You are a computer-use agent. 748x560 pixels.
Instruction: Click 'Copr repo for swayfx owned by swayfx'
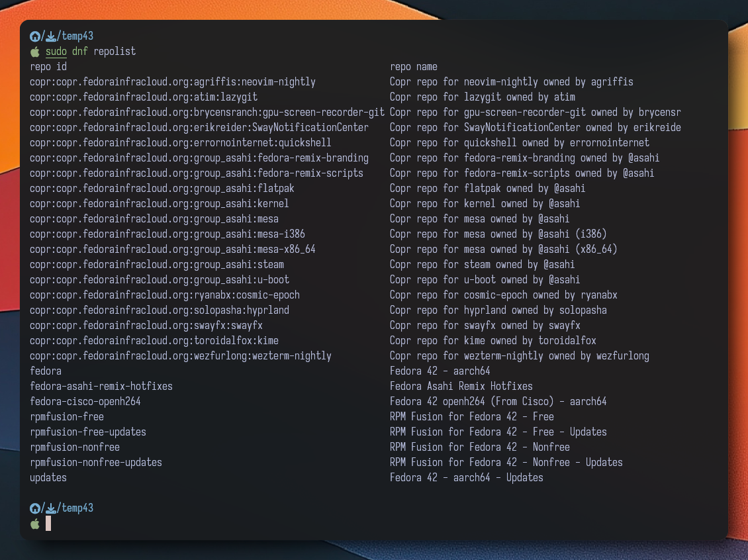[485, 326]
